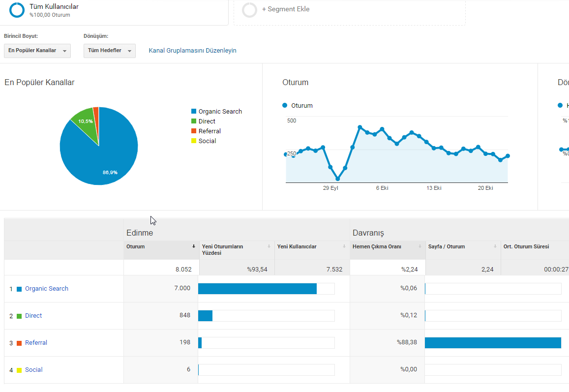Click the Tüm Kullanıcılar segment circle icon
569x392 pixels.
pyautogui.click(x=17, y=10)
